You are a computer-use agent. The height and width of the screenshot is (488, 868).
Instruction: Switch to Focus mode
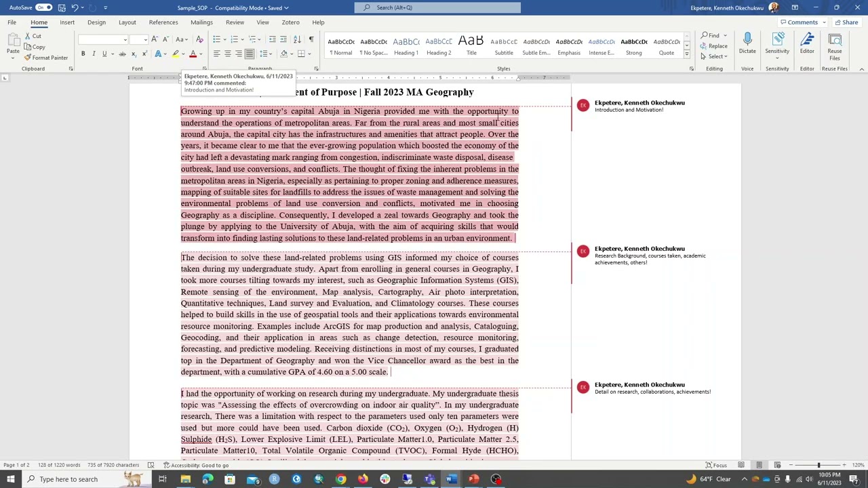pyautogui.click(x=716, y=465)
